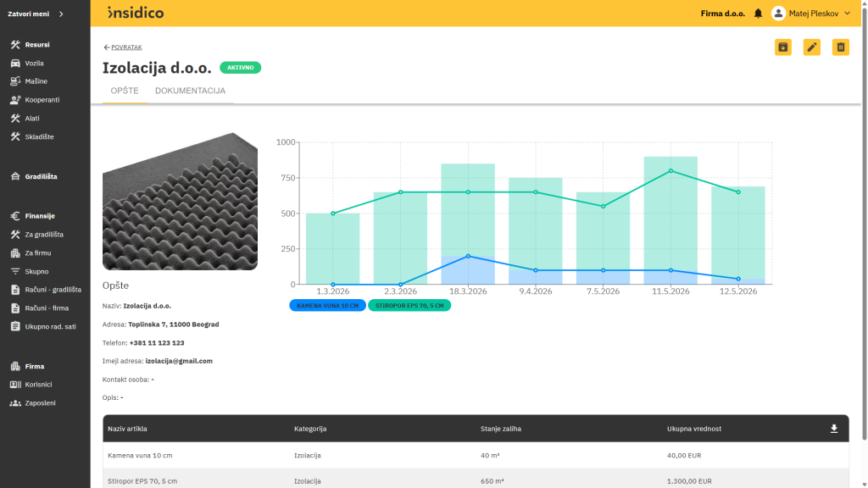The height and width of the screenshot is (488, 868).
Task: Click the insulation foam product image
Action: tap(180, 193)
